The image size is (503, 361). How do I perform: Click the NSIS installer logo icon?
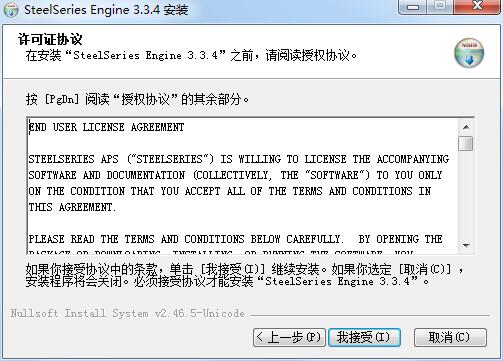coord(469,53)
